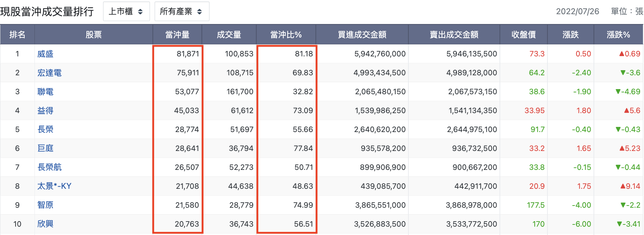The height and width of the screenshot is (235, 644).
Task: Select 智原 成交量 value 28,779
Action: (x=241, y=205)
